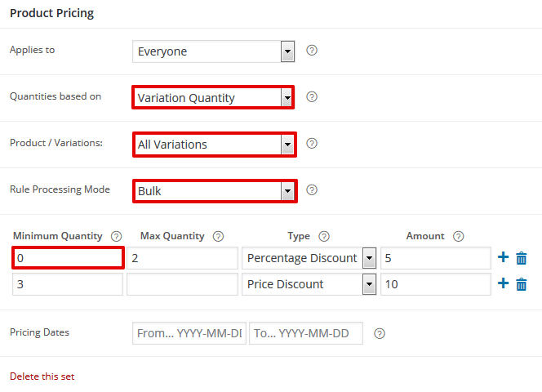Click the Quantities based on label
Screen dimensions: 542x392
point(56,96)
